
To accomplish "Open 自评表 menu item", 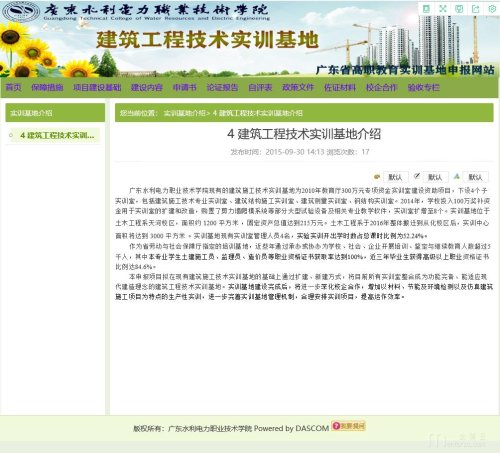I will click(260, 87).
